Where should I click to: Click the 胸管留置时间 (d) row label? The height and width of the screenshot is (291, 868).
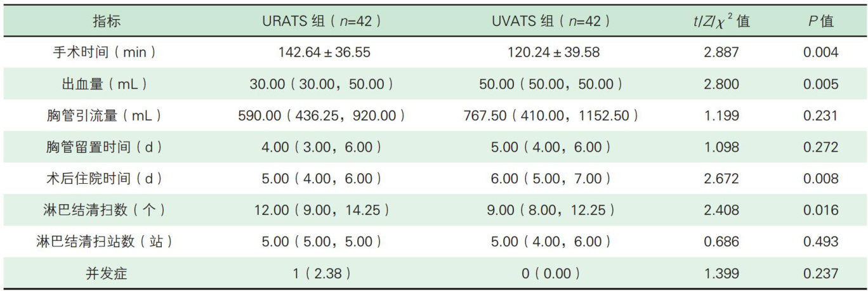(x=106, y=147)
